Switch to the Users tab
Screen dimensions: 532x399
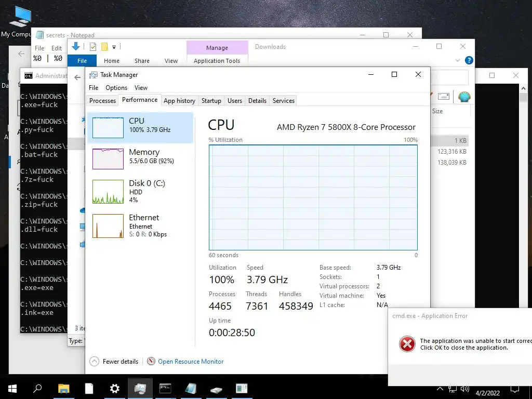(234, 101)
